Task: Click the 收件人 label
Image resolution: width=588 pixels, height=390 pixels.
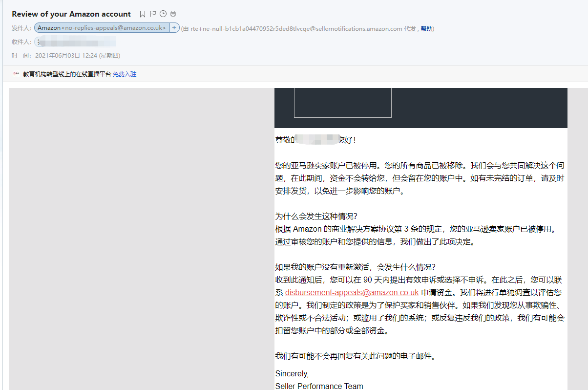Action: [x=21, y=42]
